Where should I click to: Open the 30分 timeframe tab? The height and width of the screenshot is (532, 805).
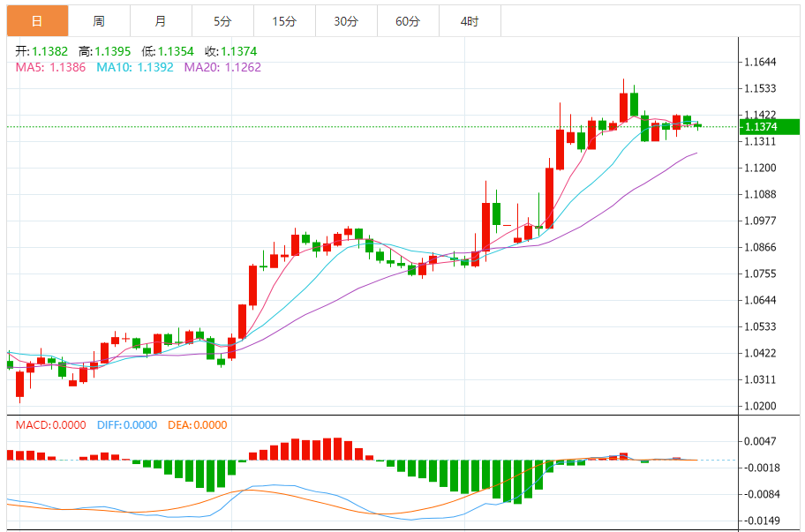click(x=346, y=21)
